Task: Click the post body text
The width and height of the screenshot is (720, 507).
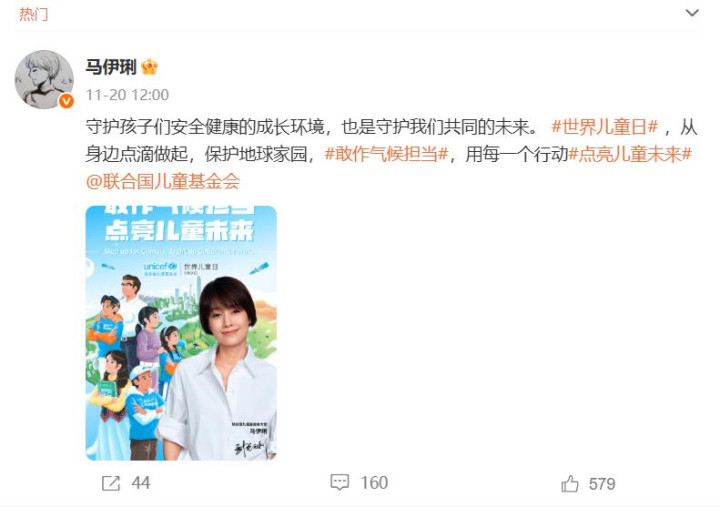Action: [x=391, y=154]
